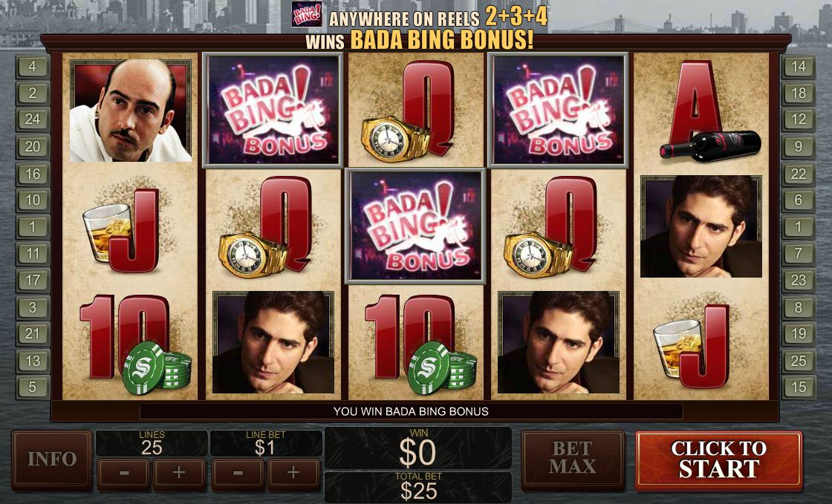Click the small Bada Bing logo in header
Screen dimensions: 832x504
click(306, 15)
